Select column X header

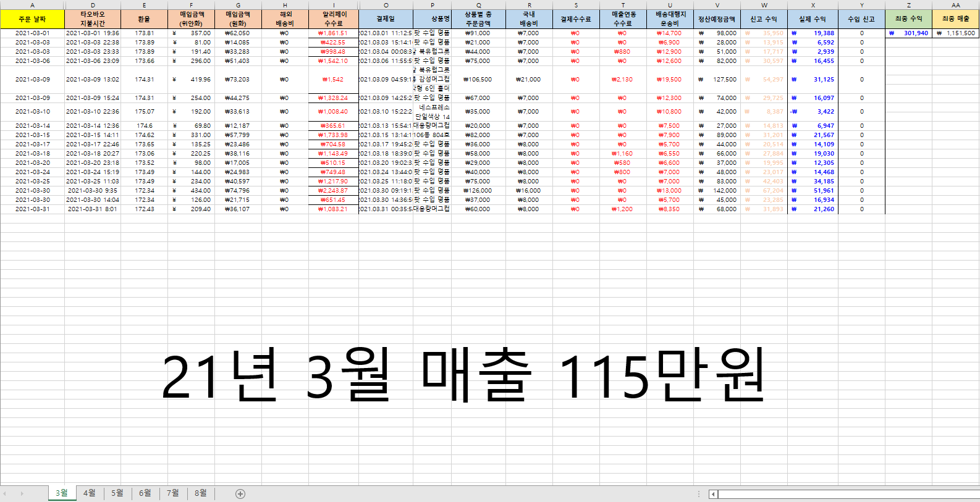click(x=813, y=5)
